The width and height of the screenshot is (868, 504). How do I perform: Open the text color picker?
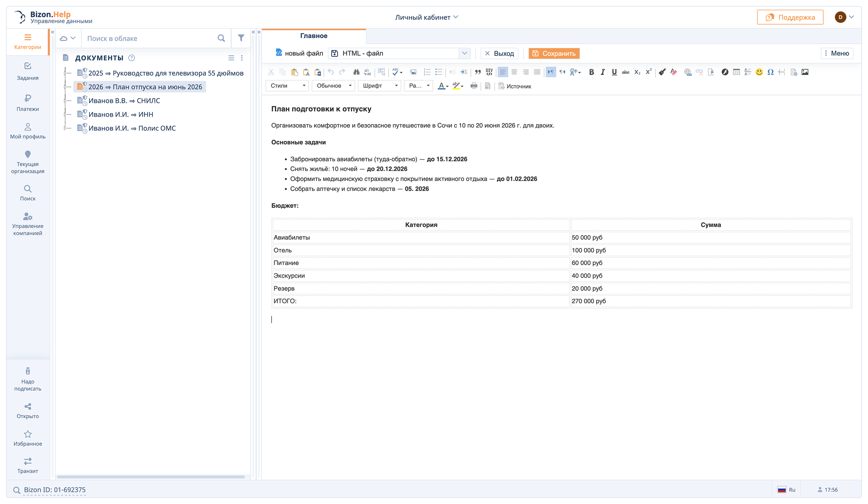click(x=443, y=86)
